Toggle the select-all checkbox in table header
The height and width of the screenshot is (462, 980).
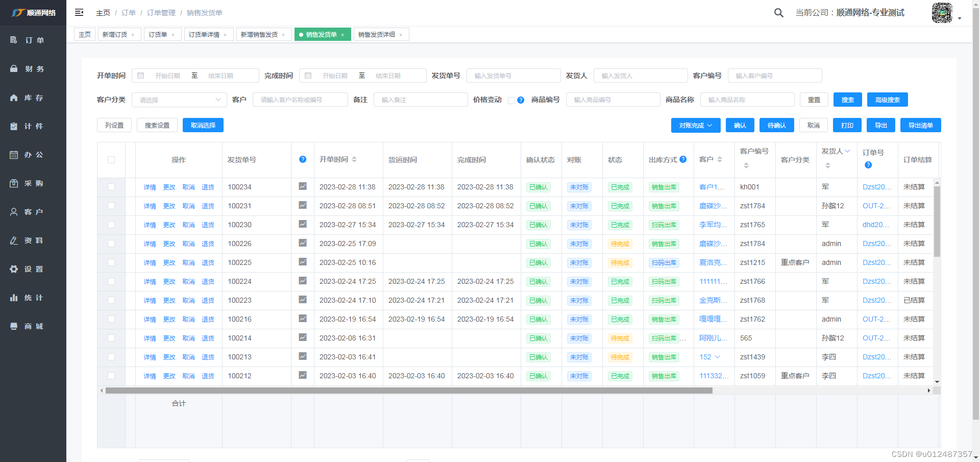pos(111,160)
